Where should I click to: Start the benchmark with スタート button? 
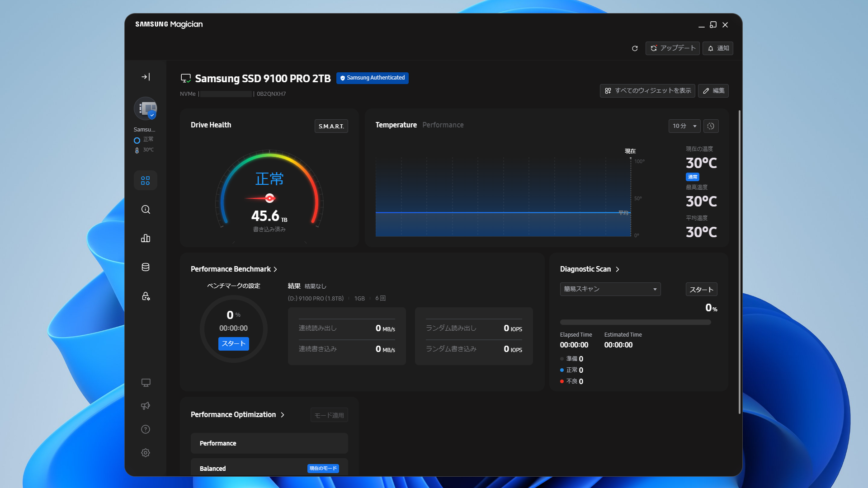(234, 344)
